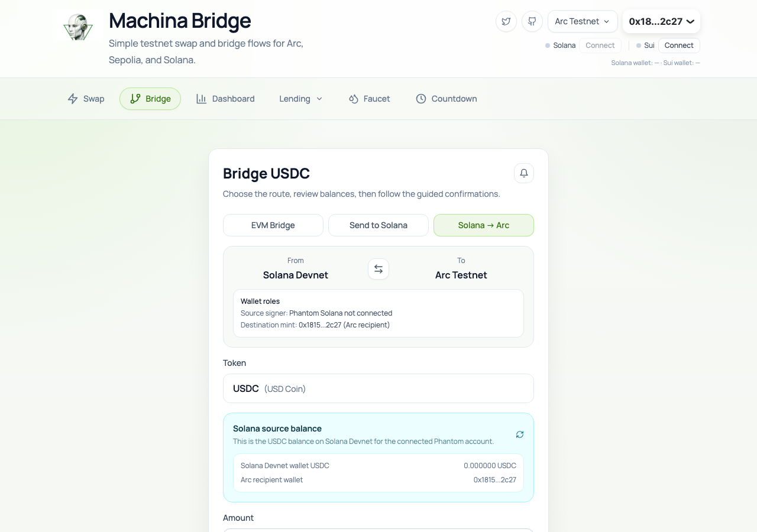The width and height of the screenshot is (757, 532).
Task: Go to the Swap page
Action: click(86, 99)
